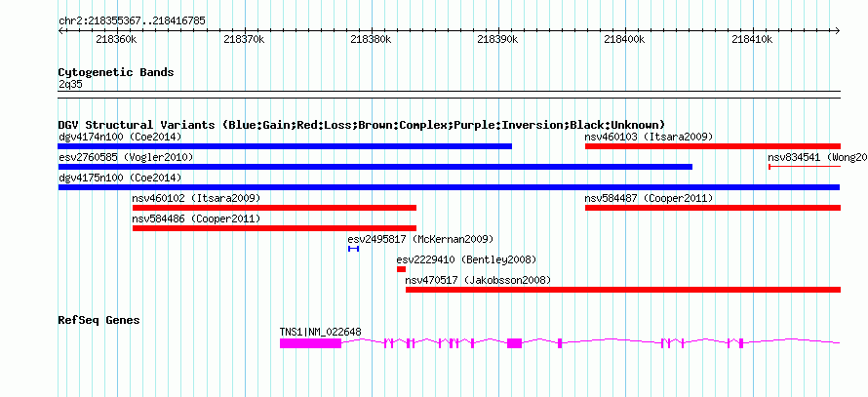This screenshot has height=397, width=868.
Task: Select the esv2495817 (McKernan2009) label
Action: tap(420, 239)
